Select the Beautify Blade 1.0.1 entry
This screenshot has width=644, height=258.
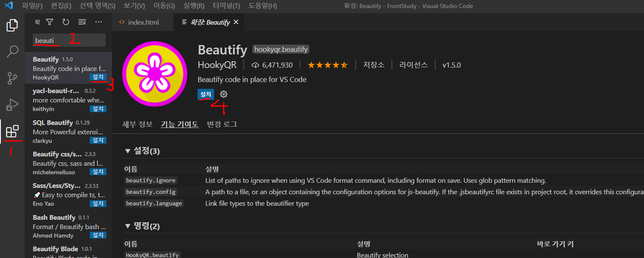click(x=68, y=250)
